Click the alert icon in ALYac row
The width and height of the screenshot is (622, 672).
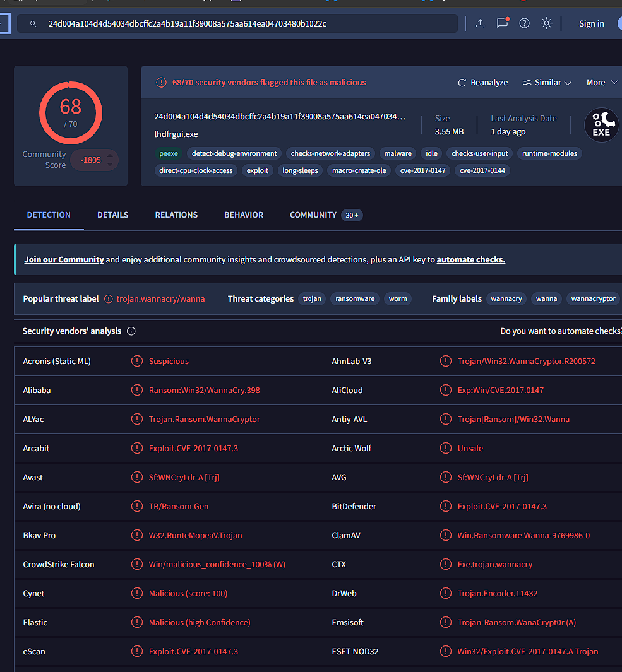point(137,419)
